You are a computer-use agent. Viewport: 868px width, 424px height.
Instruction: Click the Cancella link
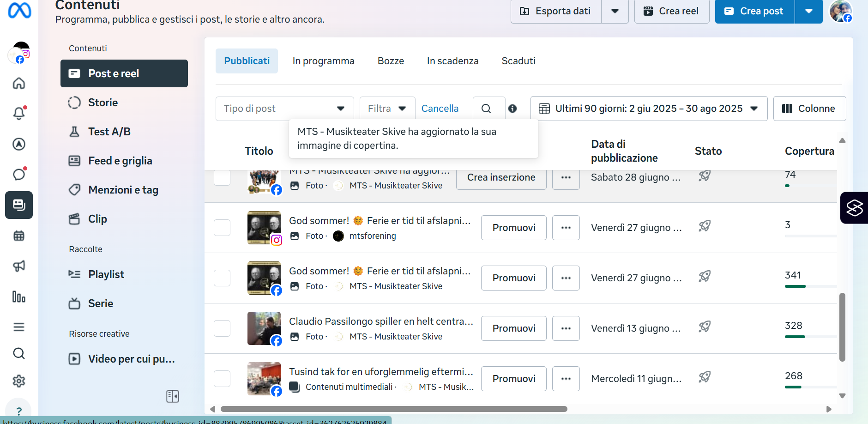click(x=440, y=109)
